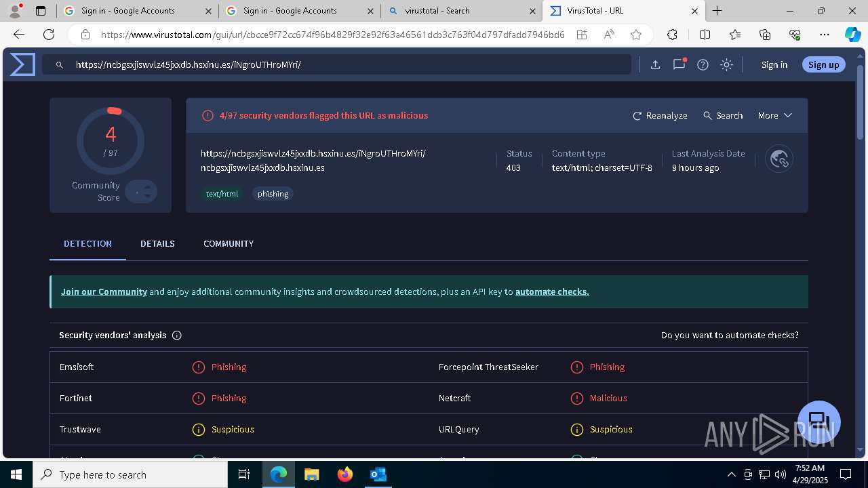Click the globe link icon beside analysis date

tap(778, 159)
